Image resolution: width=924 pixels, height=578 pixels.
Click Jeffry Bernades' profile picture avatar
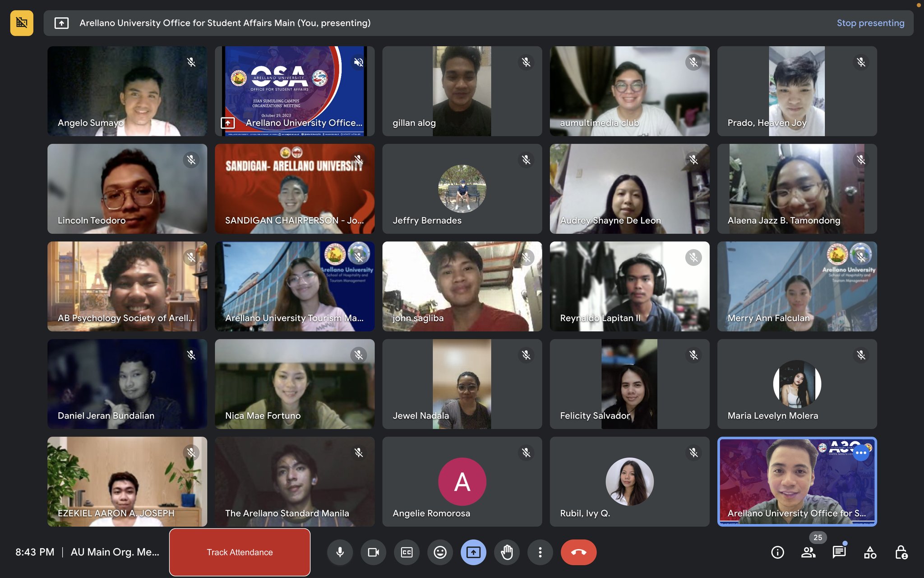[x=462, y=189]
